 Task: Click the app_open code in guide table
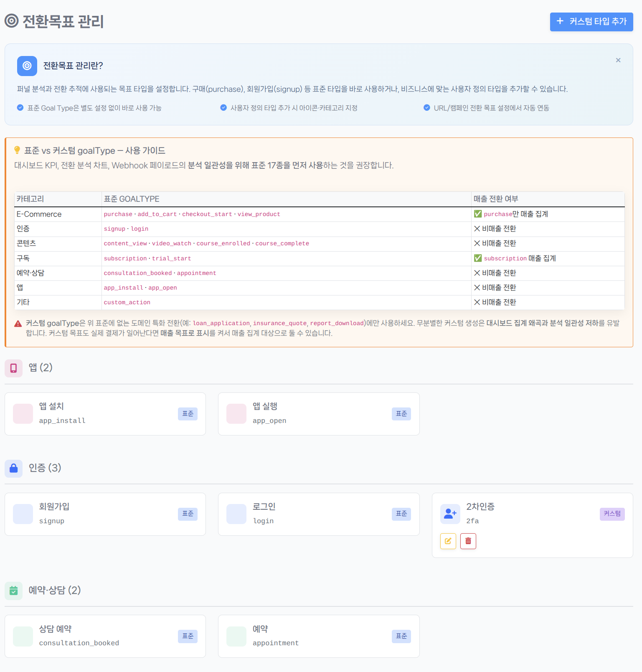click(162, 288)
